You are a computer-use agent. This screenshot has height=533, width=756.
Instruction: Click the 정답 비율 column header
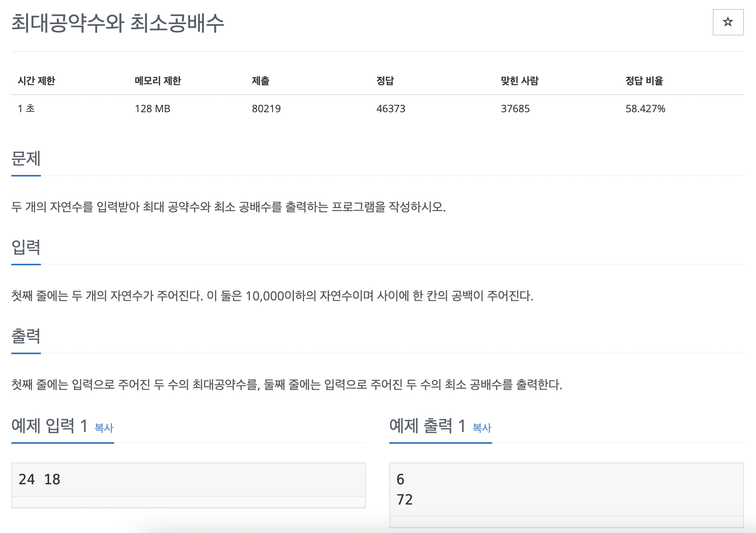click(x=645, y=81)
